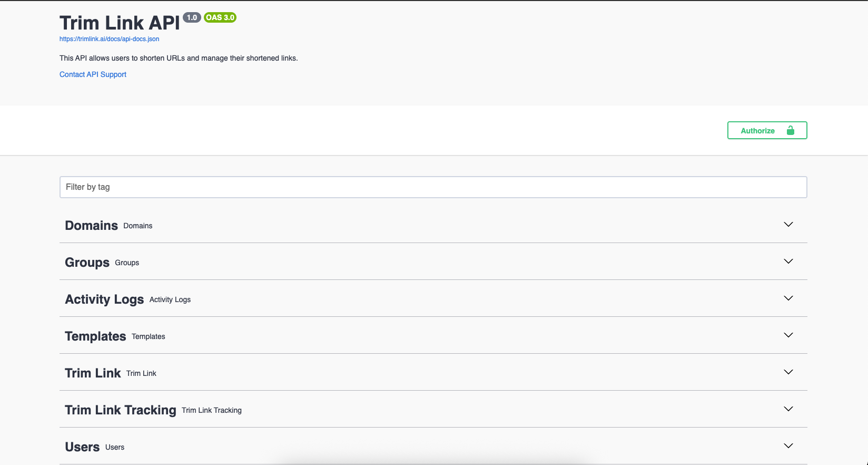
Task: Expand the Templates section chevron
Action: [x=788, y=335]
